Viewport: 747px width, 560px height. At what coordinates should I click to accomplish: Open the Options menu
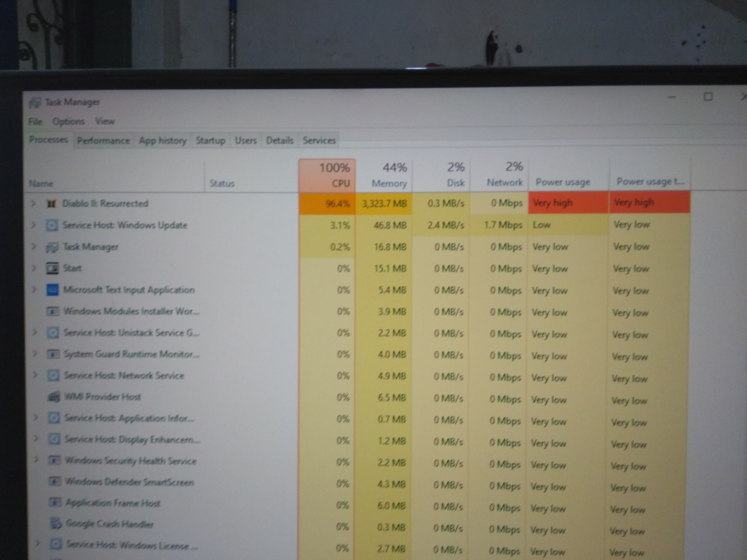tap(68, 121)
